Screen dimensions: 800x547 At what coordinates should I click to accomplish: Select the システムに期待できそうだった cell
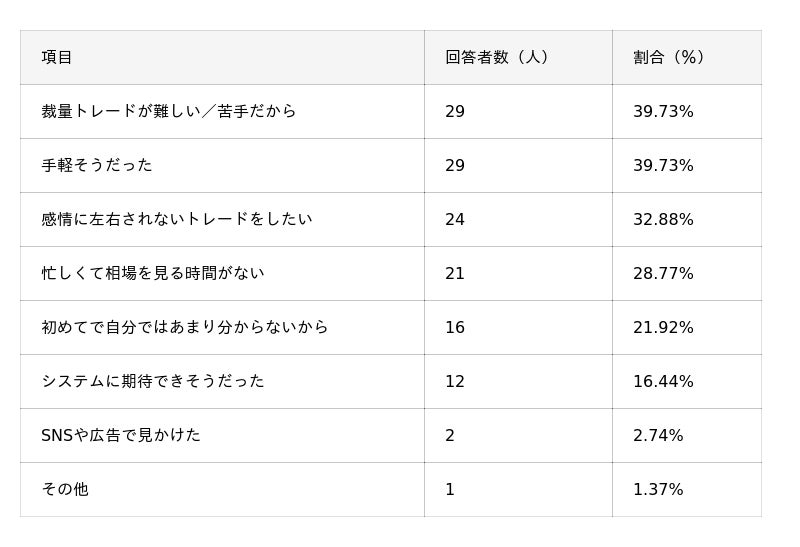153,381
